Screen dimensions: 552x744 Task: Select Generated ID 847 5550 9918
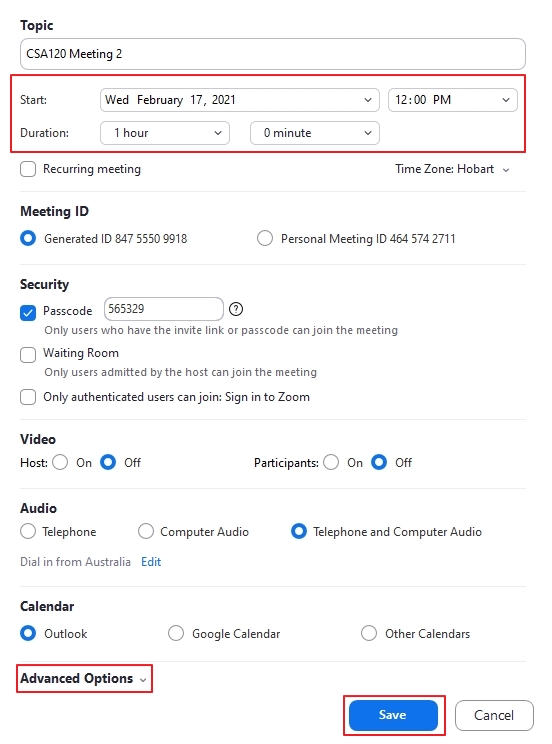tap(28, 238)
